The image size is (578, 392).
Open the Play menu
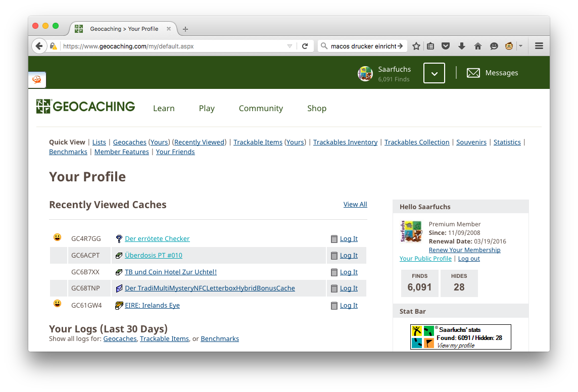click(207, 108)
